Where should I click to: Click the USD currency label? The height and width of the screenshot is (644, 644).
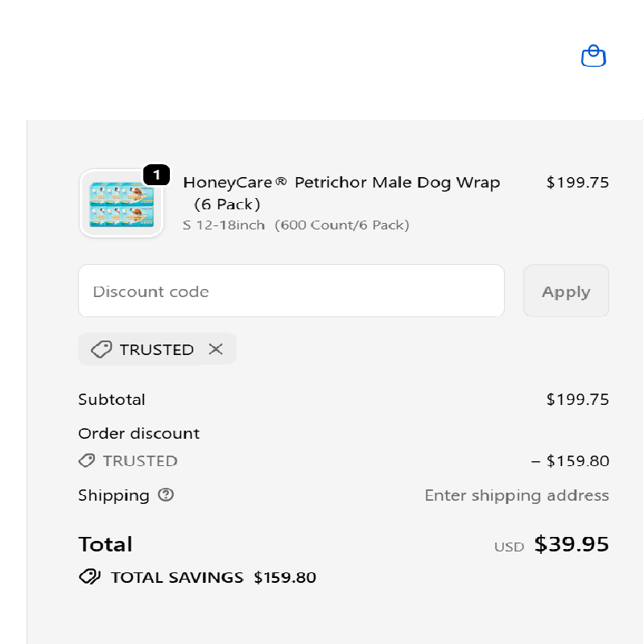click(x=509, y=547)
